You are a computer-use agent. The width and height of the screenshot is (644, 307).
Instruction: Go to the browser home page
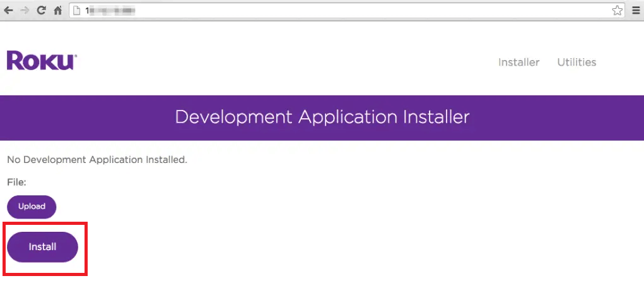coord(58,11)
